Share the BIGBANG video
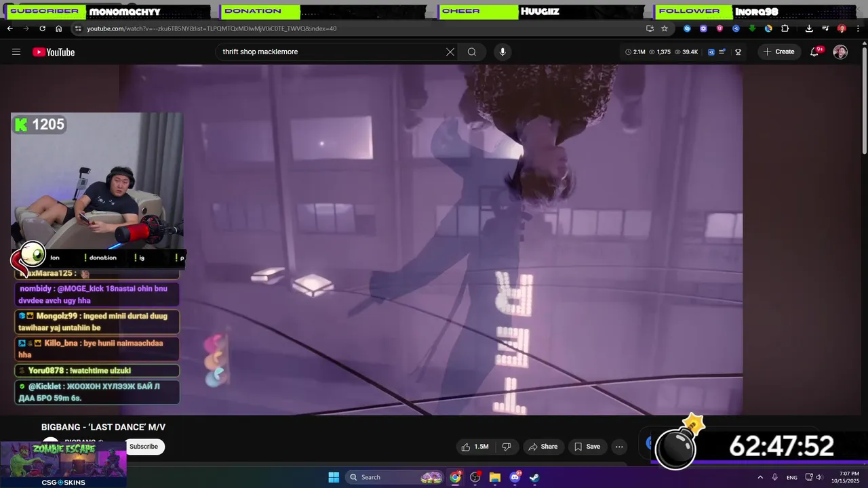Screen dimensions: 868x488 click(x=542, y=447)
